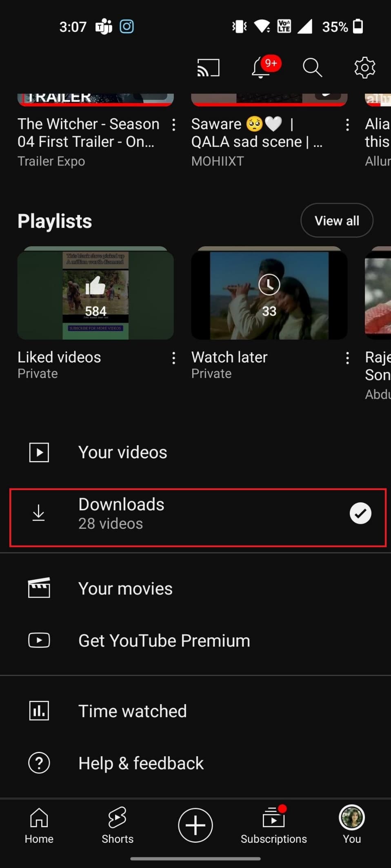This screenshot has height=868, width=391.
Task: Open Help & feedback
Action: tap(195, 763)
